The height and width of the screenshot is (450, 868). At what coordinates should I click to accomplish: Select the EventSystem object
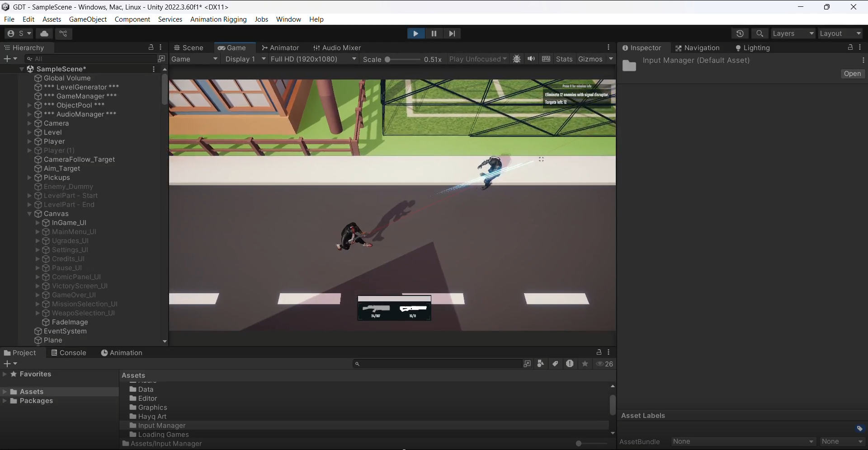point(65,331)
